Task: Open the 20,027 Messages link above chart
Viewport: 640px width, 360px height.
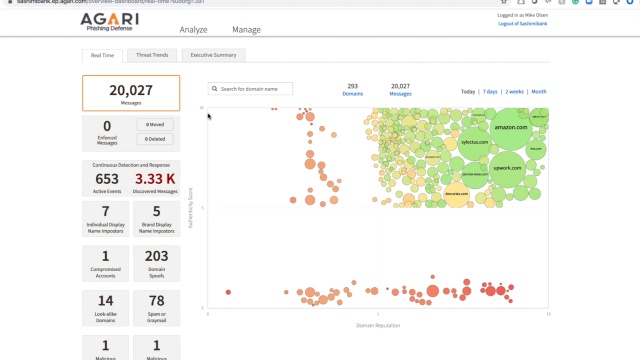Action: (x=400, y=90)
